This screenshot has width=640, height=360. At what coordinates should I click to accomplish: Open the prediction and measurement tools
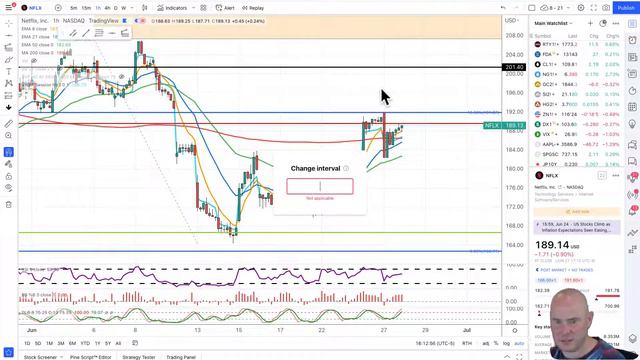(9, 96)
